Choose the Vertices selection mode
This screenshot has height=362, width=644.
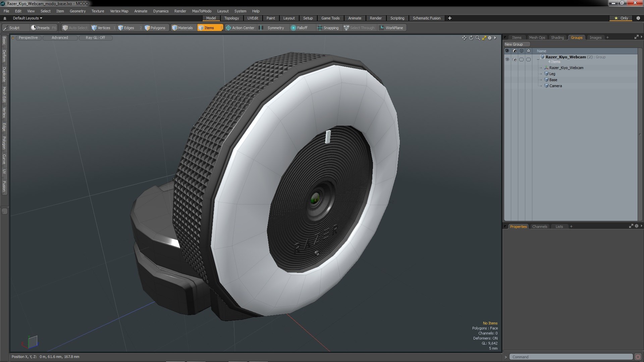[101, 28]
